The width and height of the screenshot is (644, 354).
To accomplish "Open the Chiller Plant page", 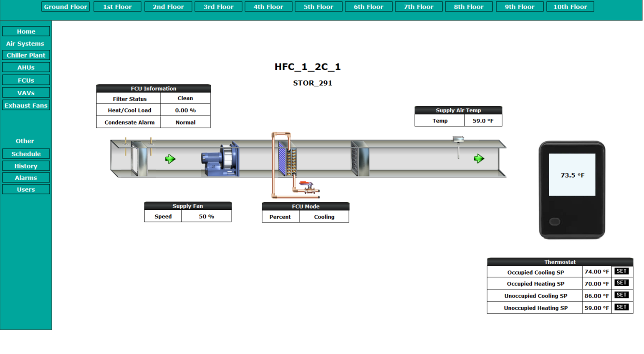I will tap(26, 55).
